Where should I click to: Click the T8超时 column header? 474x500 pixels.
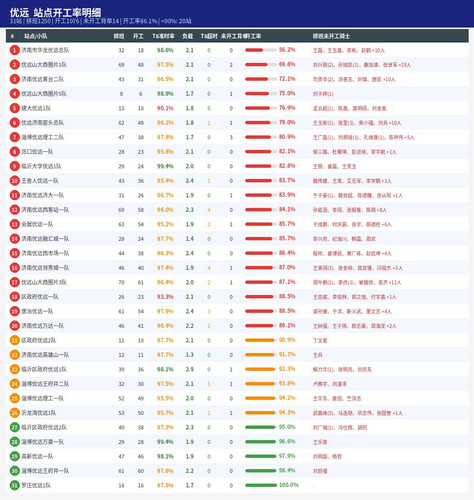[209, 36]
